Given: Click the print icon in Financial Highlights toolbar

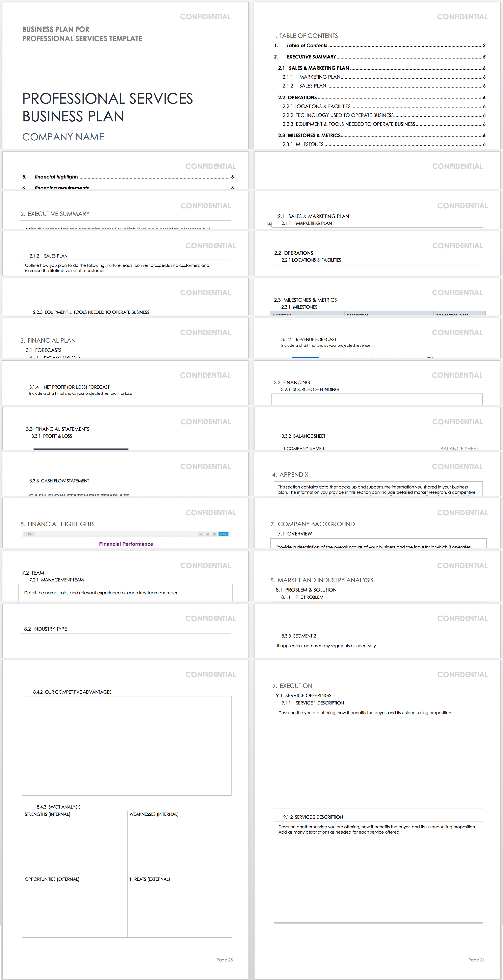Looking at the screenshot, I should point(208,534).
